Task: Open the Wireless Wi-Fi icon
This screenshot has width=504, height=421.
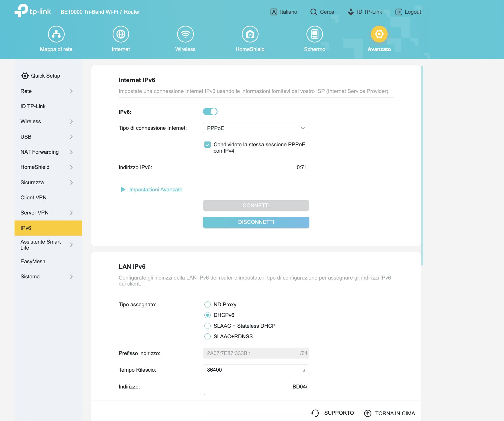Action: (185, 34)
